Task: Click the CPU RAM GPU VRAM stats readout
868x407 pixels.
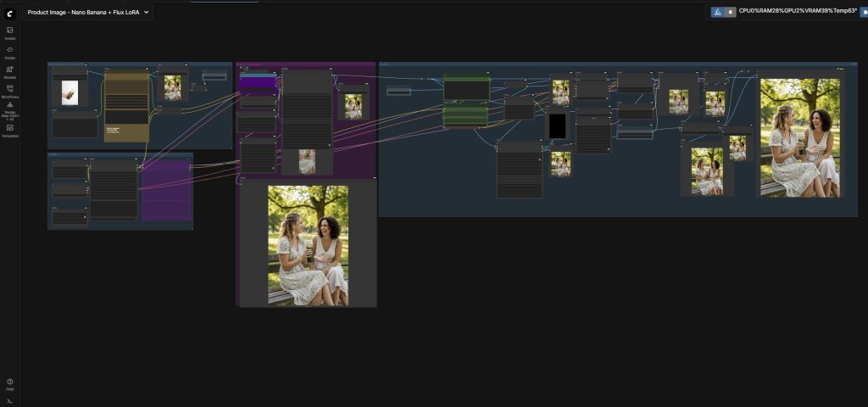Action: (798, 10)
